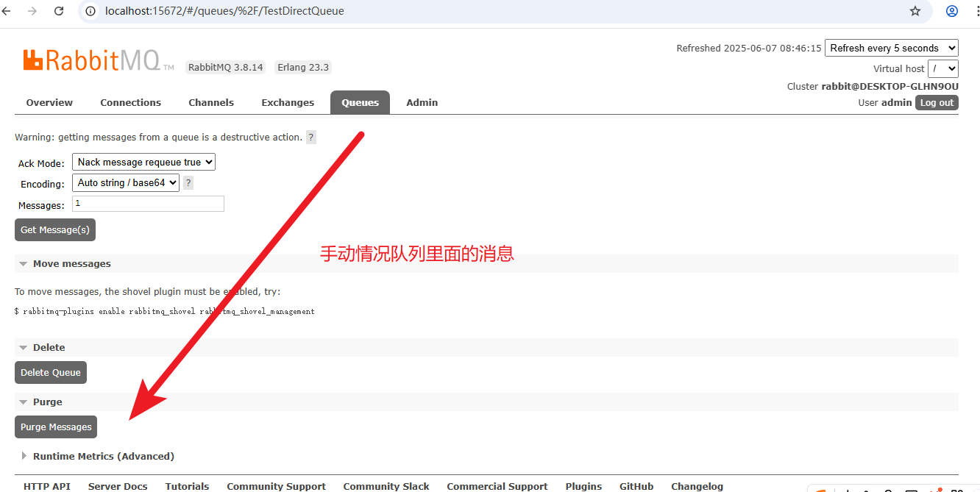980x492 pixels.
Task: Open the Virtual host dropdown
Action: click(943, 68)
